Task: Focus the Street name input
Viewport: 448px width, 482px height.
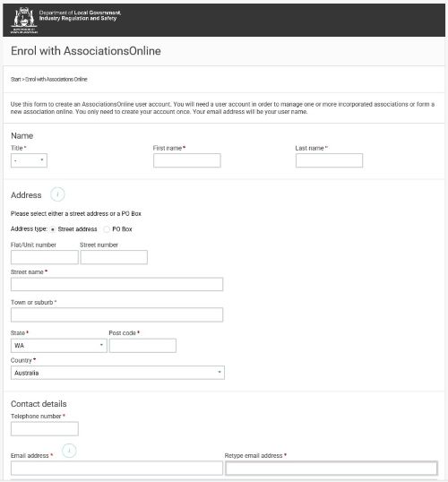Action: tap(116, 284)
